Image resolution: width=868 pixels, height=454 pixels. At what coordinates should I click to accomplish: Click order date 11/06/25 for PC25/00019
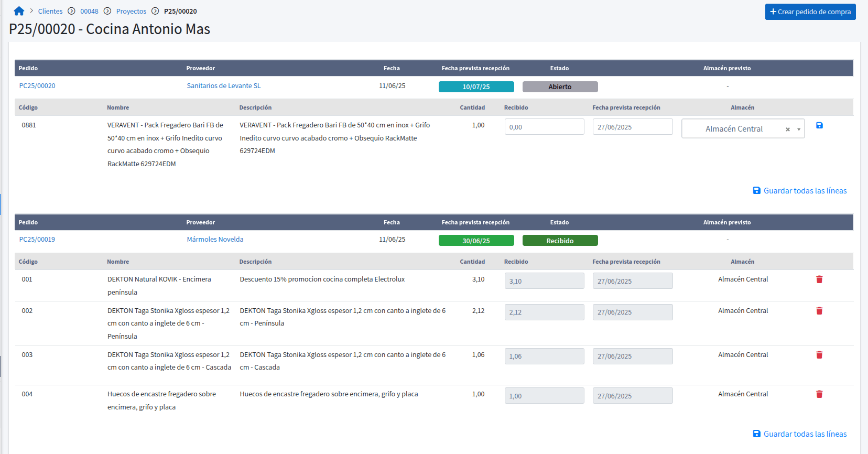(392, 240)
